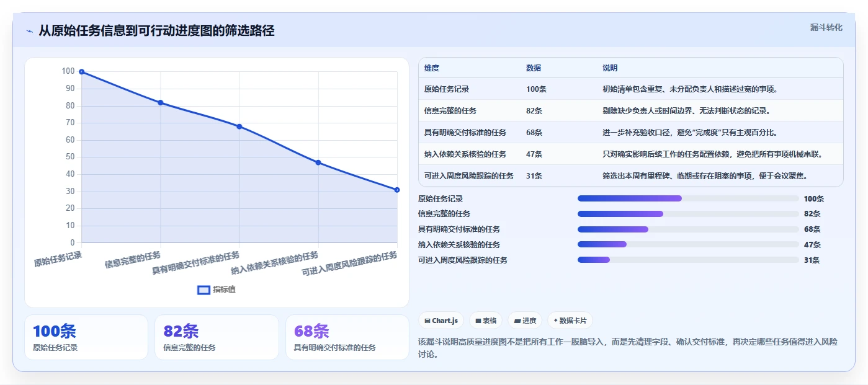Click the 可进入周度风险跟踪的任务 progress list label
868x385 pixels.
(463, 260)
